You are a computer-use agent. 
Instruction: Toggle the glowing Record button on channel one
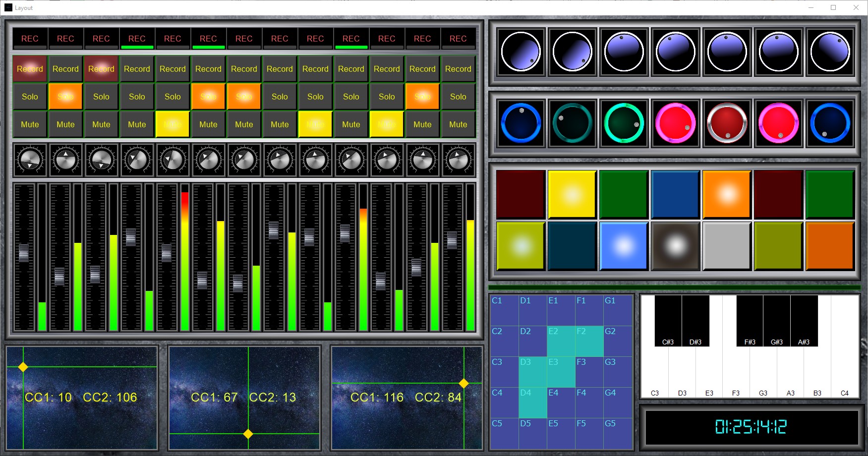click(30, 69)
